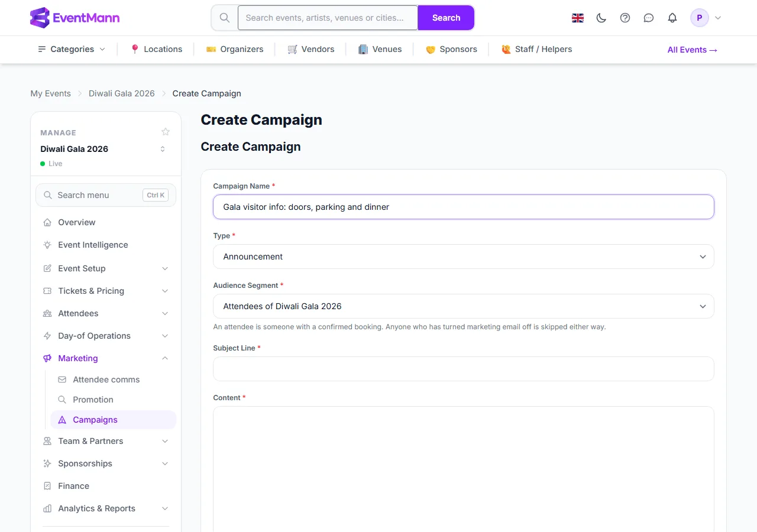Go to Organizers in the navigation bar
The width and height of the screenshot is (757, 532).
click(235, 49)
